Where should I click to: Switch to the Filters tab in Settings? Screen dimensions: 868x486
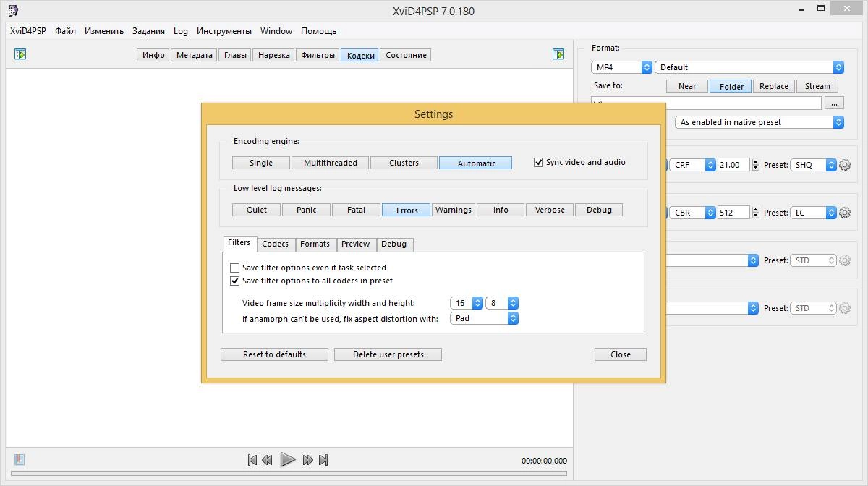239,243
